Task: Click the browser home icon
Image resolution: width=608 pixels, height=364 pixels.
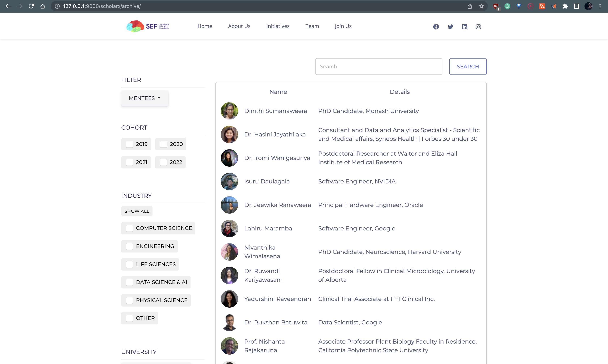Action: pos(43,6)
